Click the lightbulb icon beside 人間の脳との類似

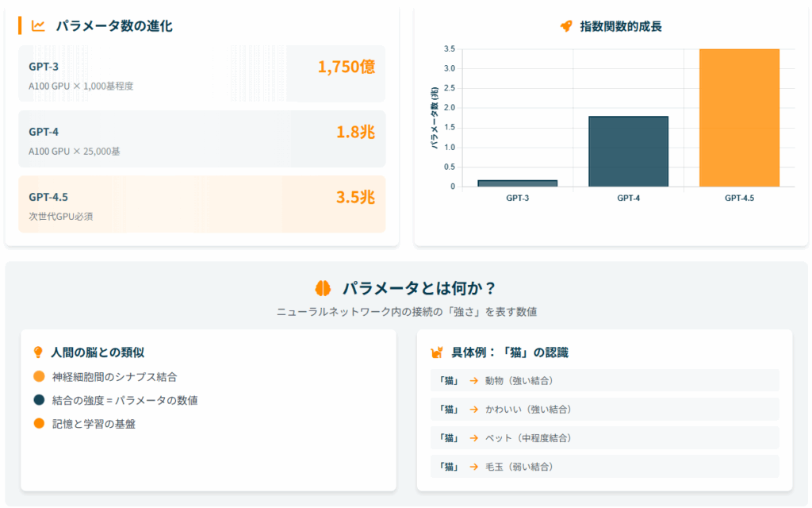(x=38, y=352)
